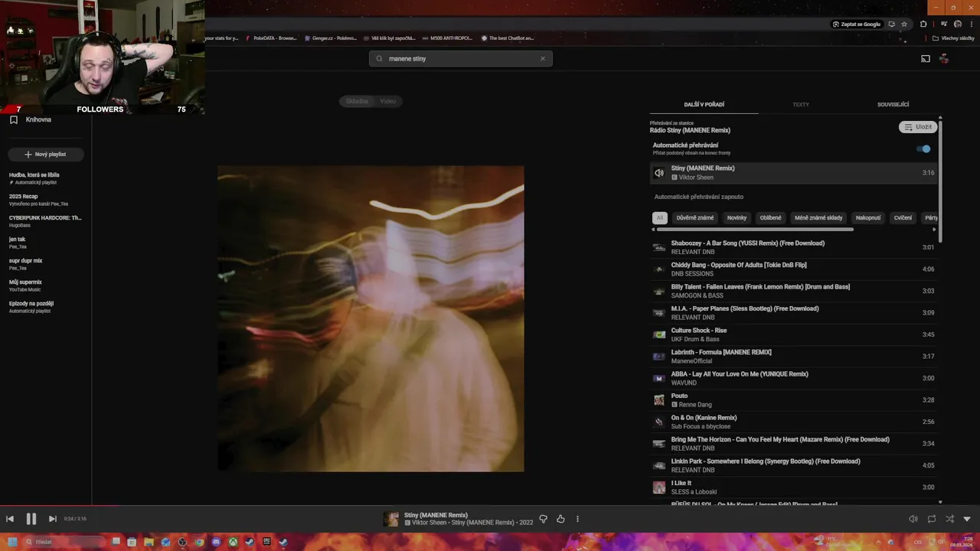Open Discord from the taskbar
The height and width of the screenshot is (551, 980).
[x=216, y=542]
